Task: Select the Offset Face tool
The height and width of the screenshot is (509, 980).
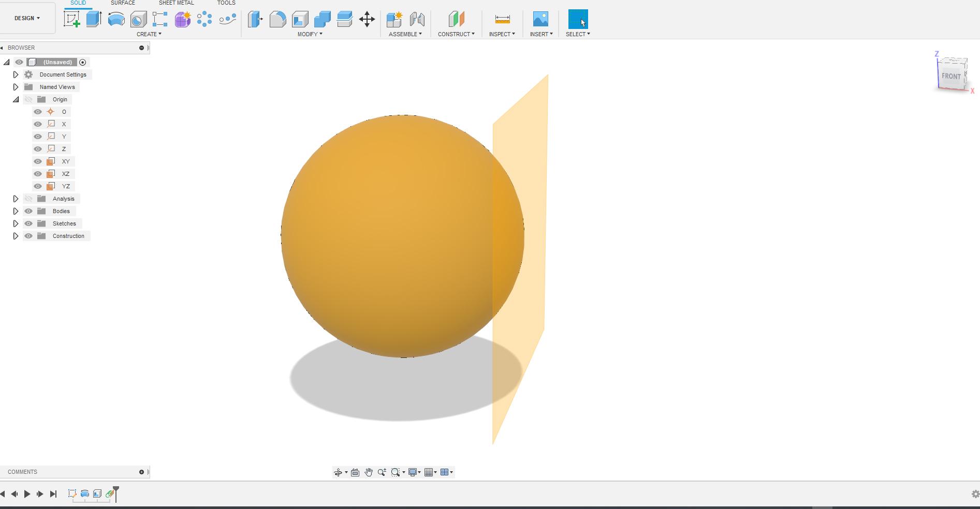Action: [x=345, y=20]
